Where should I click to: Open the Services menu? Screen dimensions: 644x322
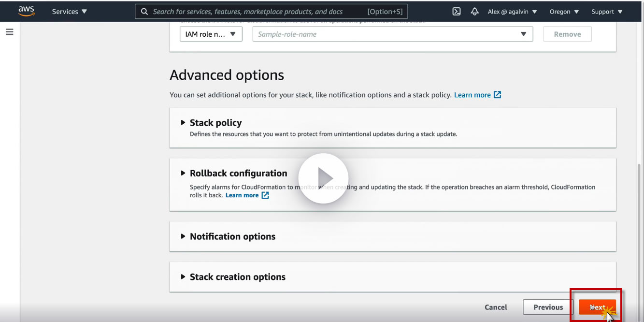click(70, 12)
